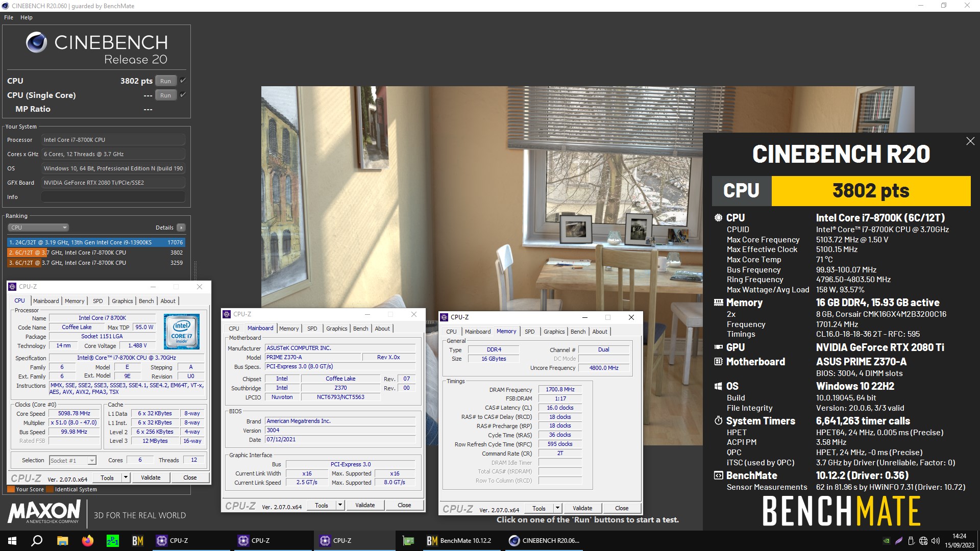Close the BenchMate result panel with the X
The height and width of the screenshot is (551, 980).
[x=970, y=141]
